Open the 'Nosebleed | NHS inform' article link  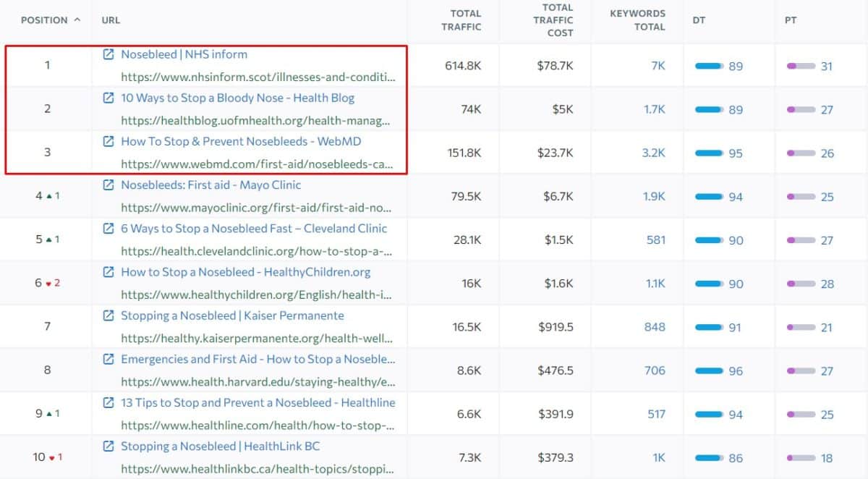tap(182, 54)
